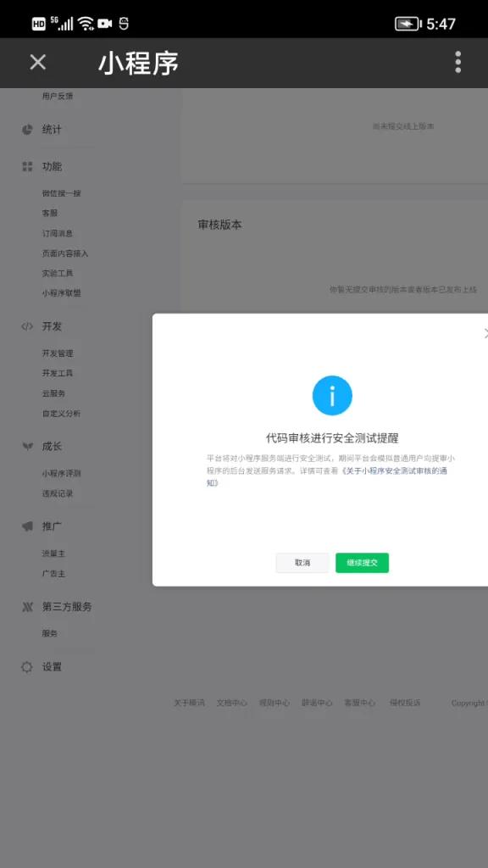This screenshot has width=488, height=868.
Task: Open 文档中心 footer link
Action: 232,703
